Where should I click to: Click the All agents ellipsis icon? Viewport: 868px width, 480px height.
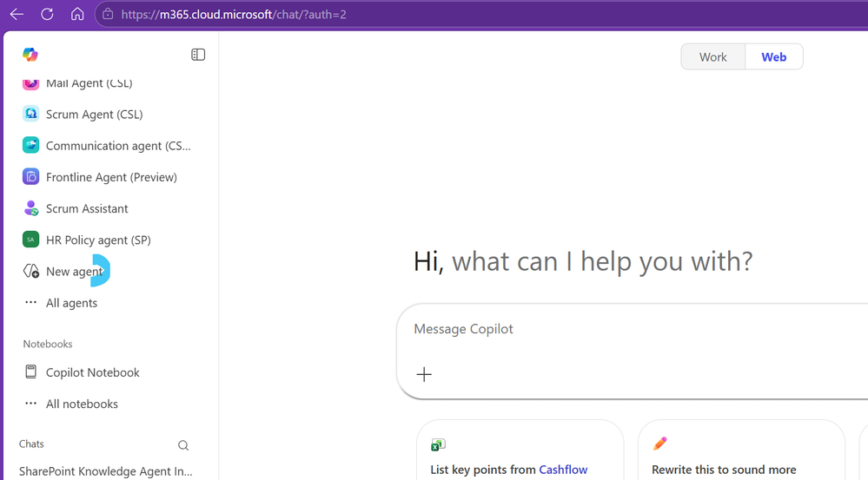coord(31,302)
